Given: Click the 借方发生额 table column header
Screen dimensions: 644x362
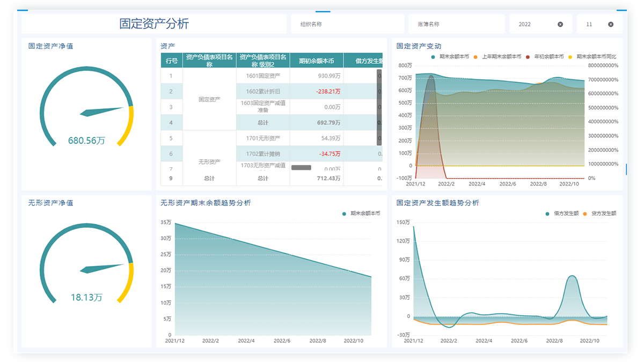Looking at the screenshot, I should coord(363,61).
